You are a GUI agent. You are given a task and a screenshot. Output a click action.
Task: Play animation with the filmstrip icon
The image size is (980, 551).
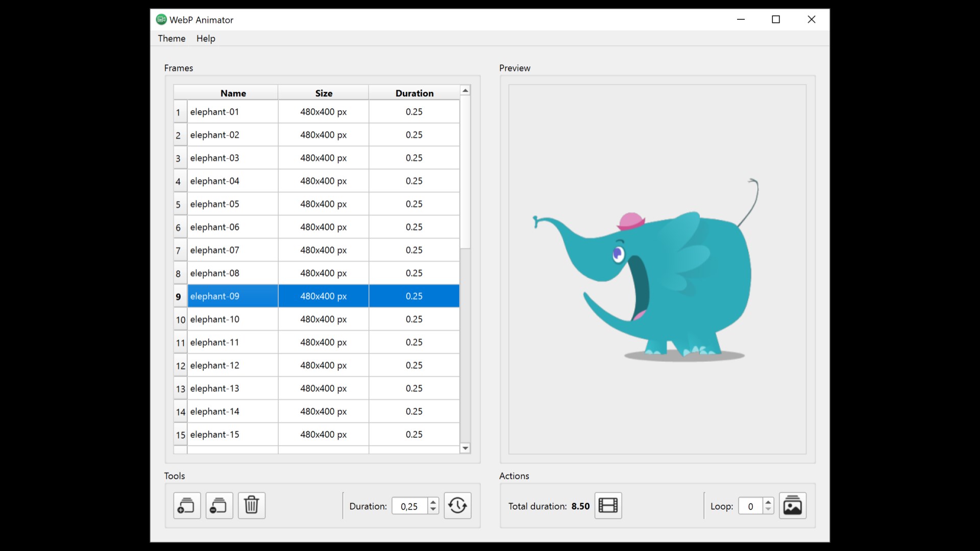608,506
